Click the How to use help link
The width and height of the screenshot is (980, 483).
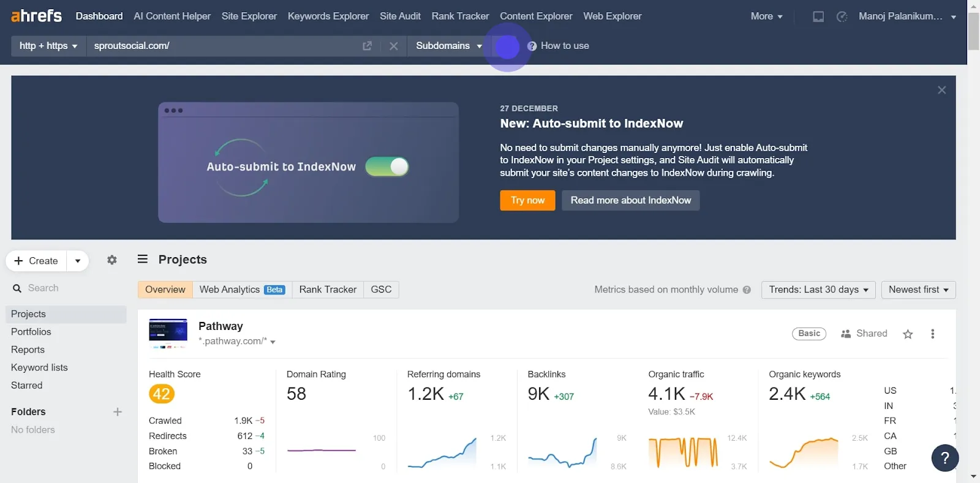pyautogui.click(x=558, y=46)
